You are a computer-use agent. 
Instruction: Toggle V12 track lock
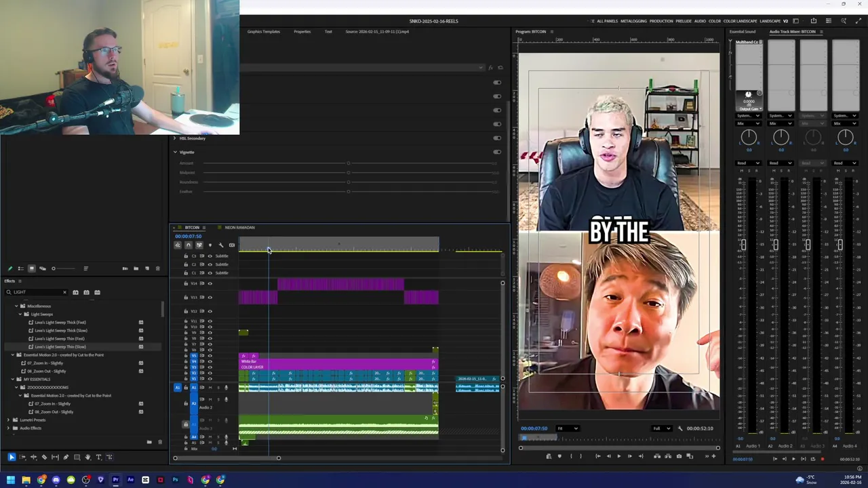click(x=186, y=311)
